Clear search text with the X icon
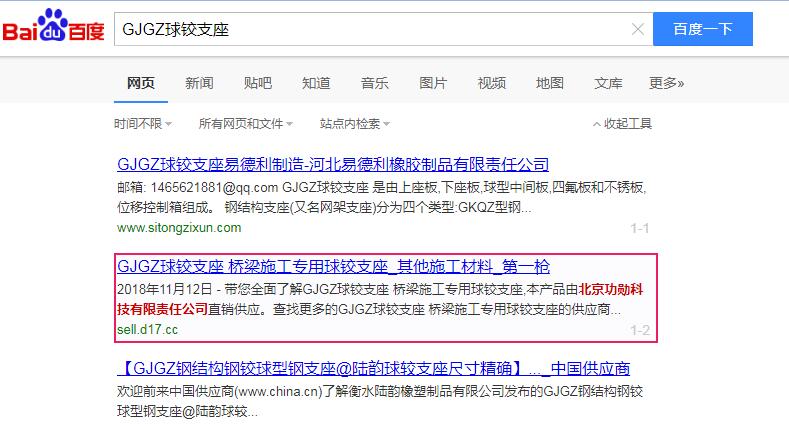 pos(637,30)
